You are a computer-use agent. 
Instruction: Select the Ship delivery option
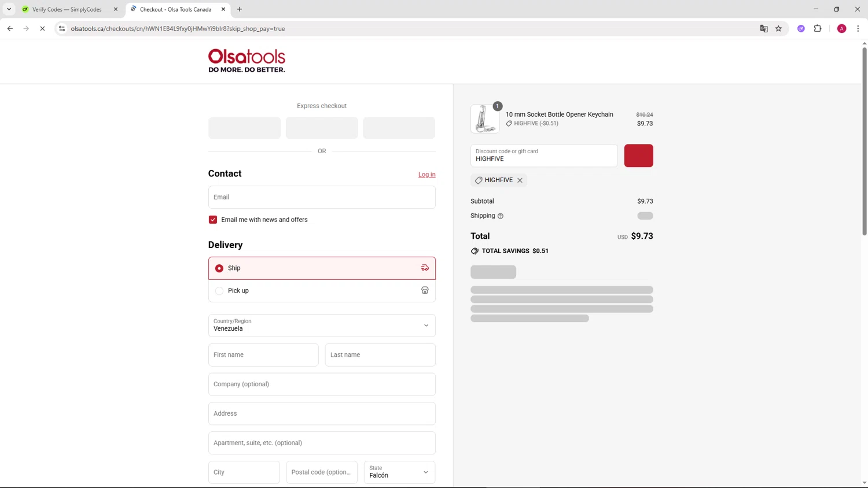pyautogui.click(x=322, y=268)
